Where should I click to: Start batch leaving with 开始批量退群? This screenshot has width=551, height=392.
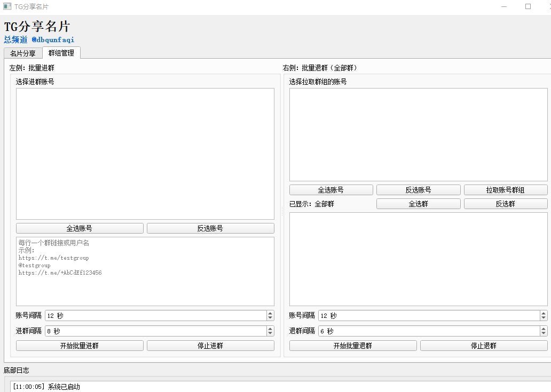[x=353, y=346]
